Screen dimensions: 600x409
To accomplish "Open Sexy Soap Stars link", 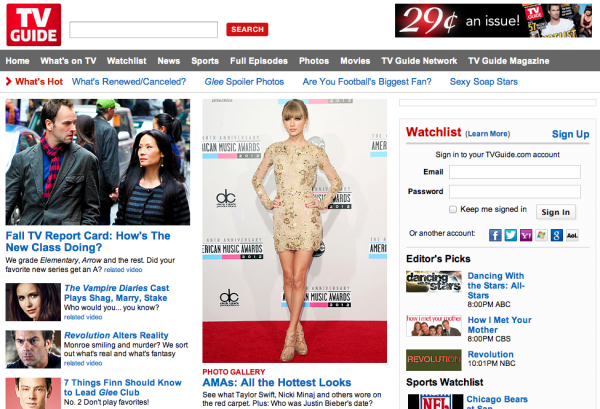I will [484, 81].
